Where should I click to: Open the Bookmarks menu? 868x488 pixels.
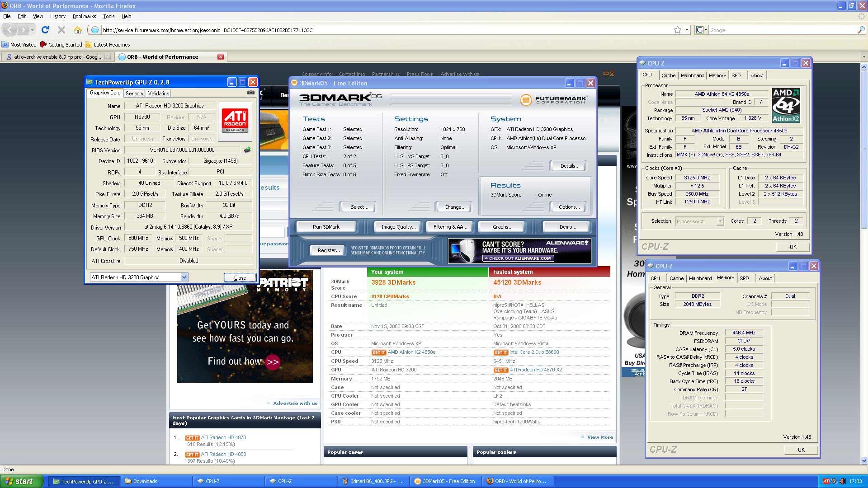click(x=84, y=16)
